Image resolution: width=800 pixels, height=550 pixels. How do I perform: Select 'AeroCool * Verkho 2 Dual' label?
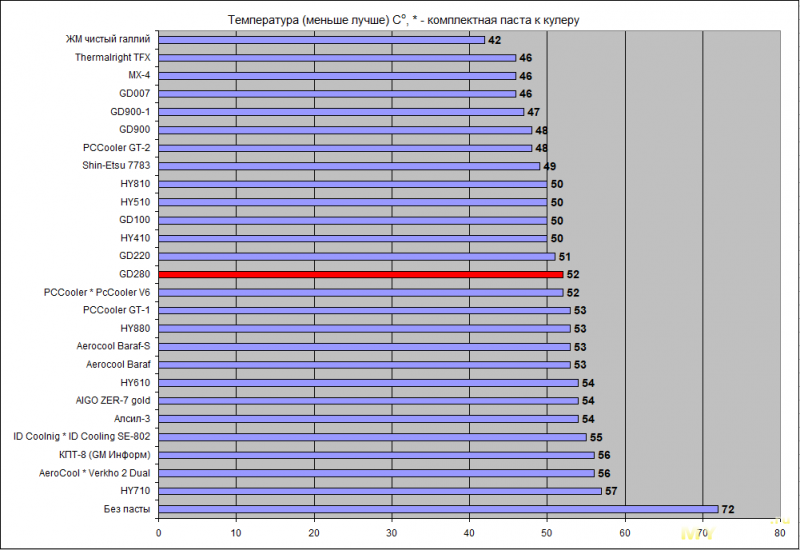point(94,473)
